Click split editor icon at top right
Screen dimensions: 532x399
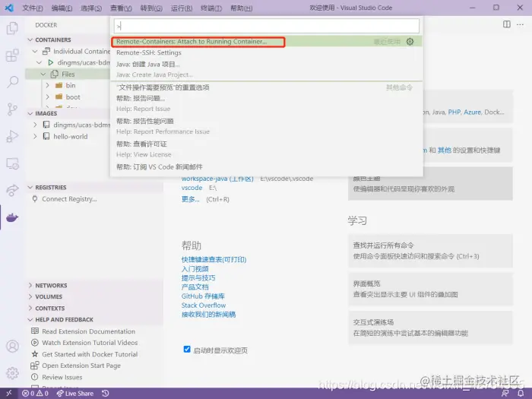coord(507,24)
